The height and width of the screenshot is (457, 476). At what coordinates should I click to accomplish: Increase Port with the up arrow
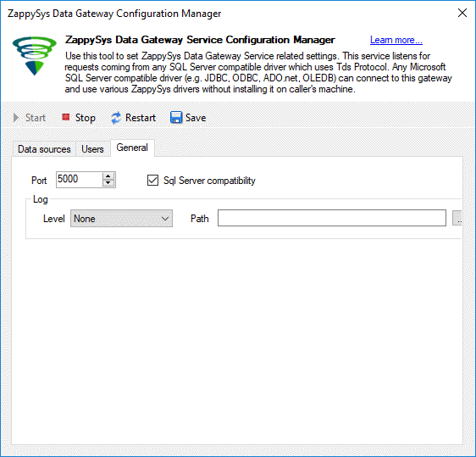pyautogui.click(x=108, y=176)
